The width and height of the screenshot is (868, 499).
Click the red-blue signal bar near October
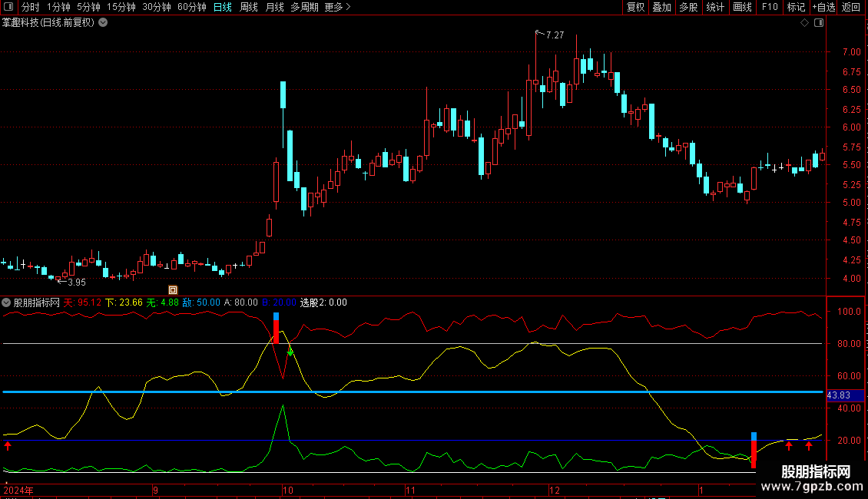point(277,328)
